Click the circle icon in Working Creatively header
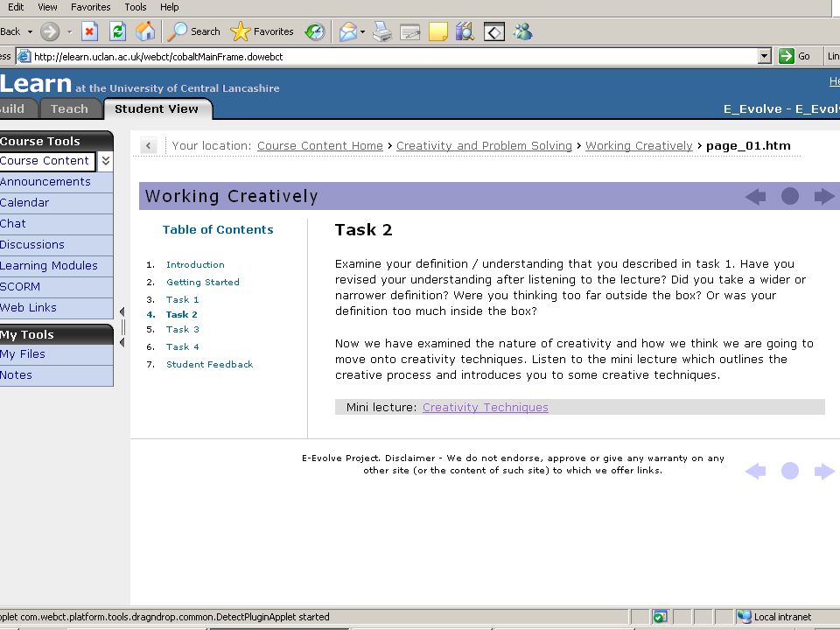This screenshot has width=840, height=630. click(789, 196)
